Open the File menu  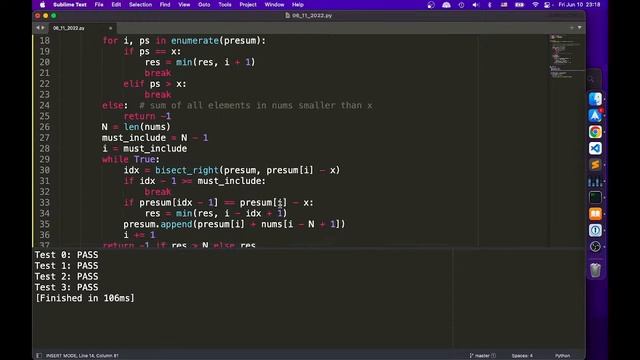pyautogui.click(x=99, y=5)
